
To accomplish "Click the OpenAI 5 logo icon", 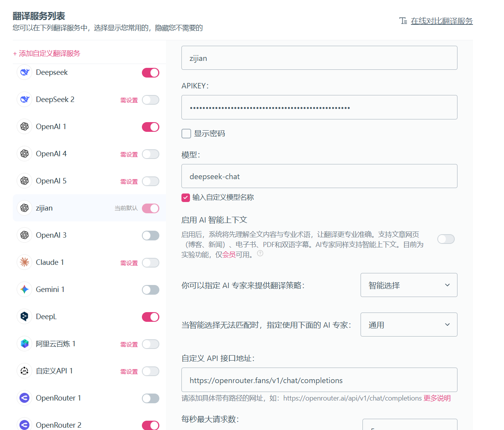I will [x=24, y=181].
